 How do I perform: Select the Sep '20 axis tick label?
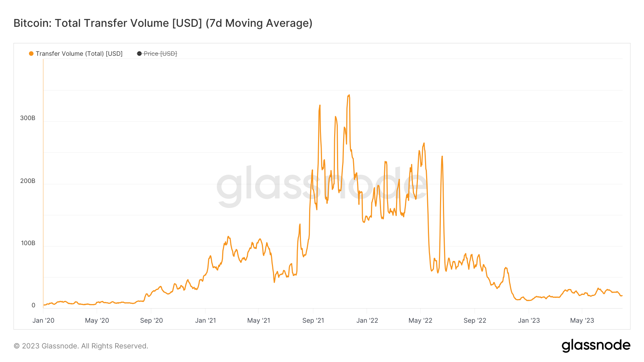click(x=151, y=321)
